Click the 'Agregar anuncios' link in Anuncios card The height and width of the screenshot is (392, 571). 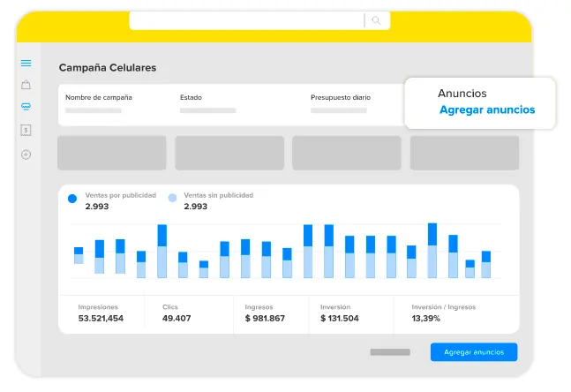tap(486, 110)
